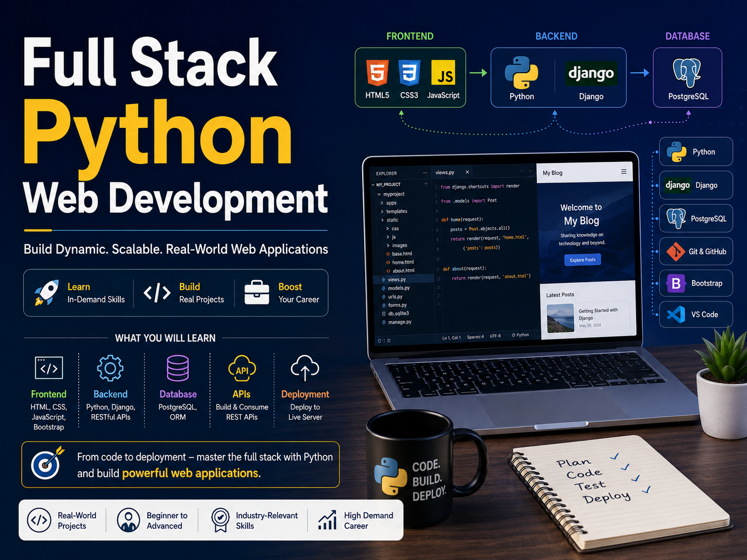Click the Backend gear icon
Image resolution: width=747 pixels, height=560 pixels.
click(110, 368)
